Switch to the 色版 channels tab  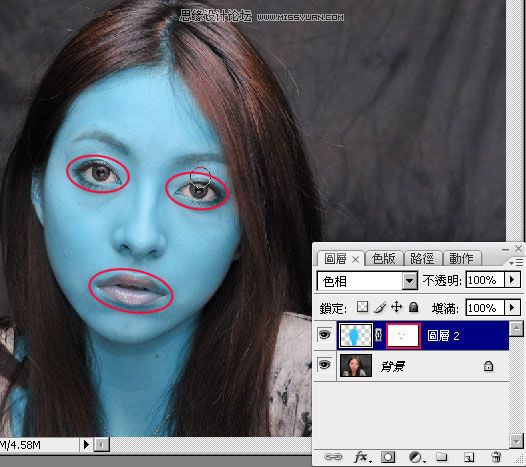coord(383,259)
